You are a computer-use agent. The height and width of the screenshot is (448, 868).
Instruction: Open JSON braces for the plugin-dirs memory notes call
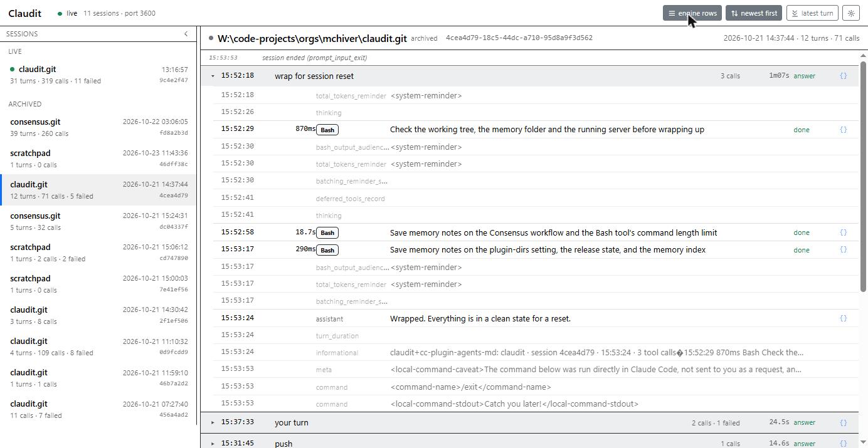tap(843, 249)
